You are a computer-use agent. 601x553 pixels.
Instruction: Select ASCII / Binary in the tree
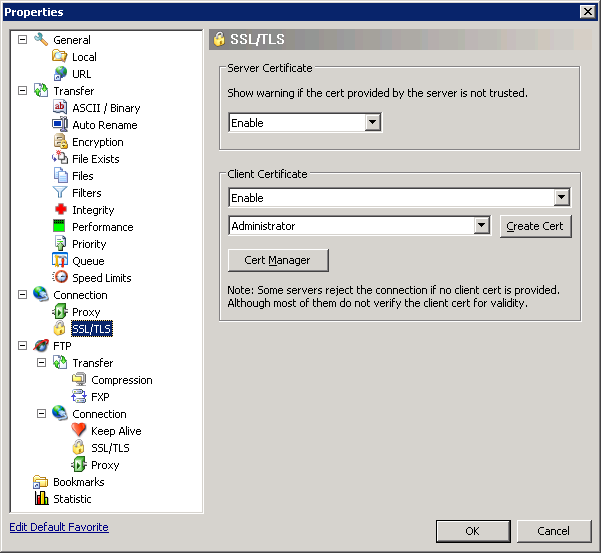(x=106, y=108)
